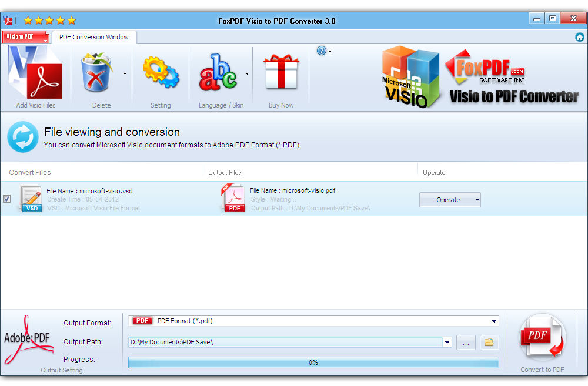The height and width of the screenshot is (386, 588).
Task: Click the blue refresh conversion icon
Action: point(23,137)
